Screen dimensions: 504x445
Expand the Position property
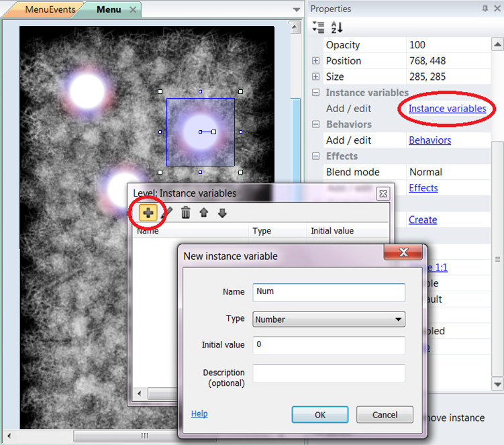click(316, 61)
